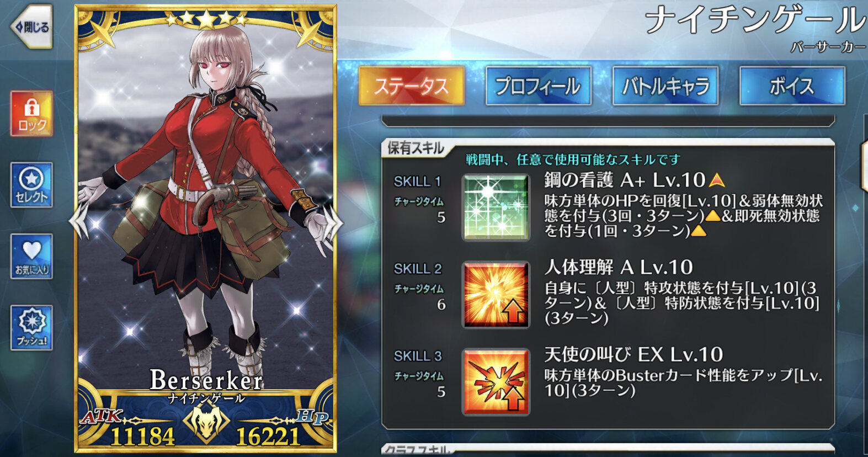This screenshot has height=457, width=868.
Task: Tap the green sparkle 鋼の看護 skill icon
Action: pyautogui.click(x=496, y=208)
